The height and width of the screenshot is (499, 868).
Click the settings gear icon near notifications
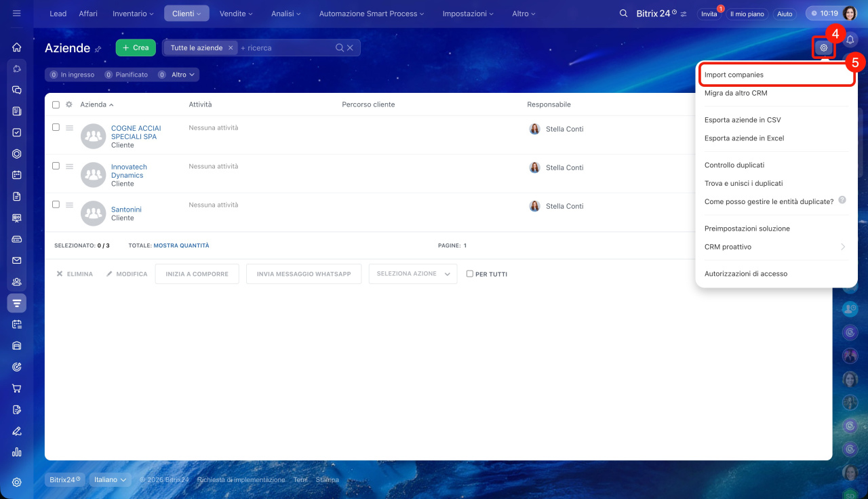(x=824, y=48)
